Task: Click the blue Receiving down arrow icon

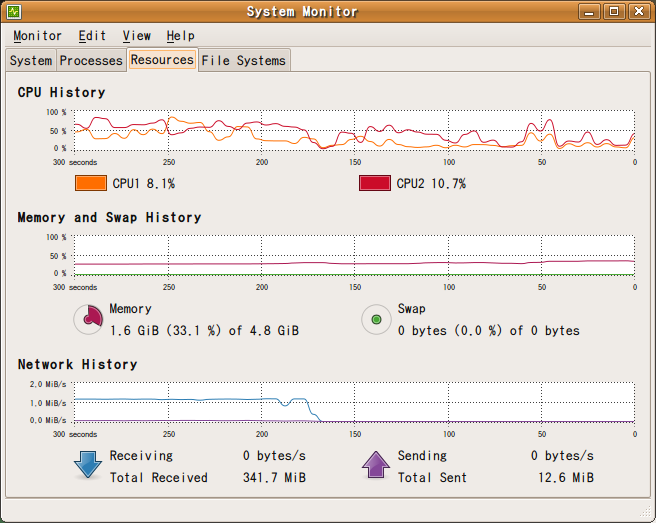Action: click(89, 466)
